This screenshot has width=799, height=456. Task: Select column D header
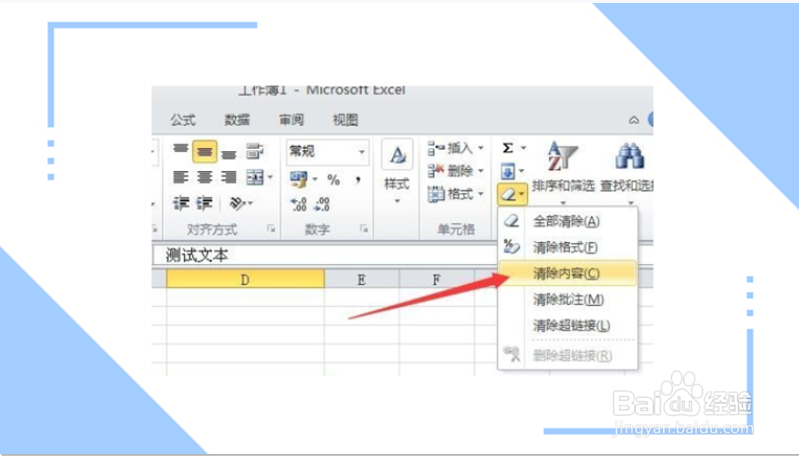click(x=245, y=280)
